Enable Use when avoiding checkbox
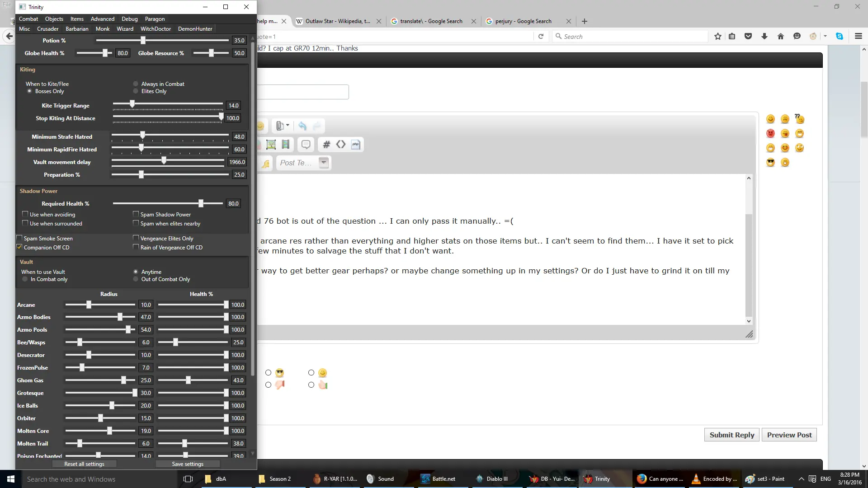The image size is (868, 488). click(25, 214)
